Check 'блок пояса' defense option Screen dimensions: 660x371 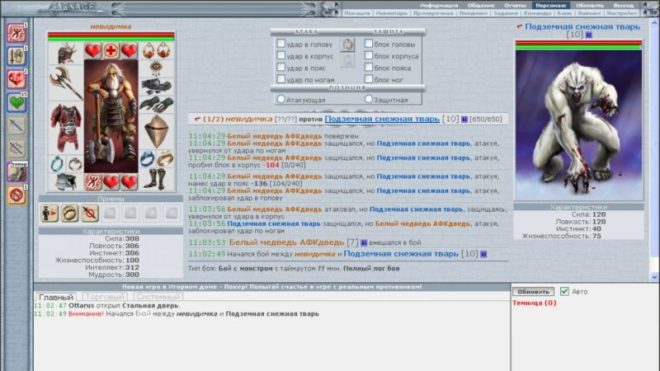369,67
